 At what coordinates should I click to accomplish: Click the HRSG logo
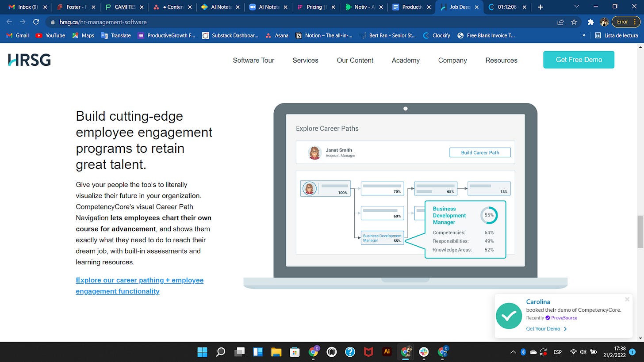29,60
